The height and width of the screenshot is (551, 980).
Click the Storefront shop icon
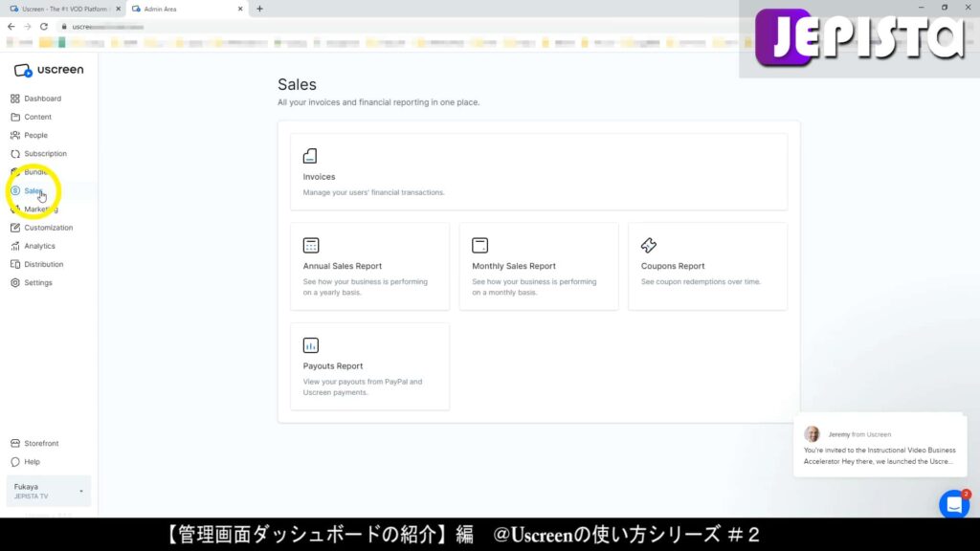pyautogui.click(x=15, y=444)
